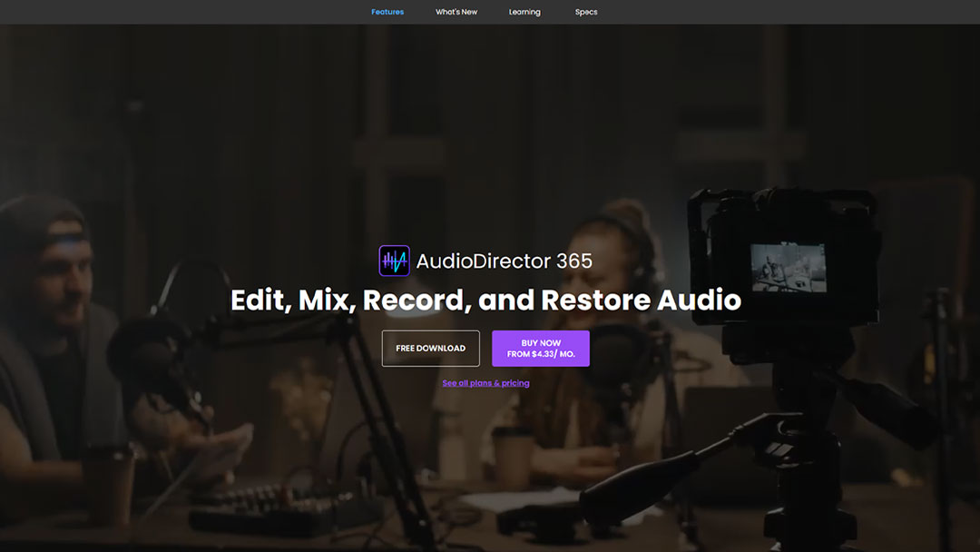This screenshot has height=552, width=980.
Task: Open the Features tab
Action: pos(387,12)
